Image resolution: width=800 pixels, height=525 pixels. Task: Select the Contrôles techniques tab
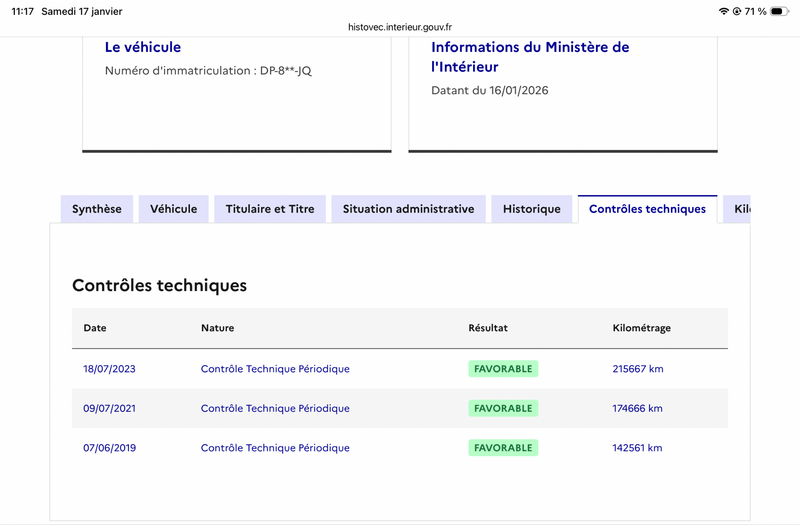pyautogui.click(x=647, y=209)
